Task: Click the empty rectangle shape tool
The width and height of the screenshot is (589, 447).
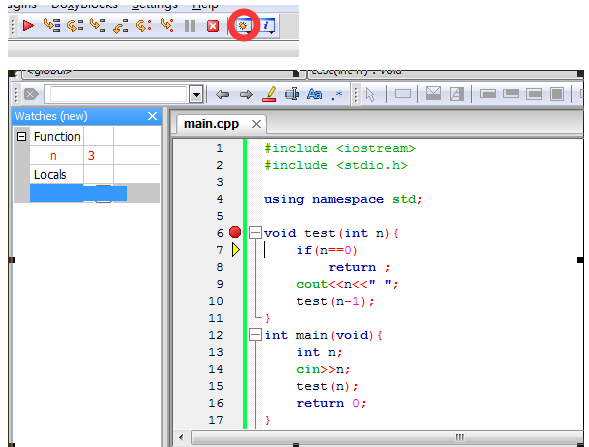Action: pos(403,94)
